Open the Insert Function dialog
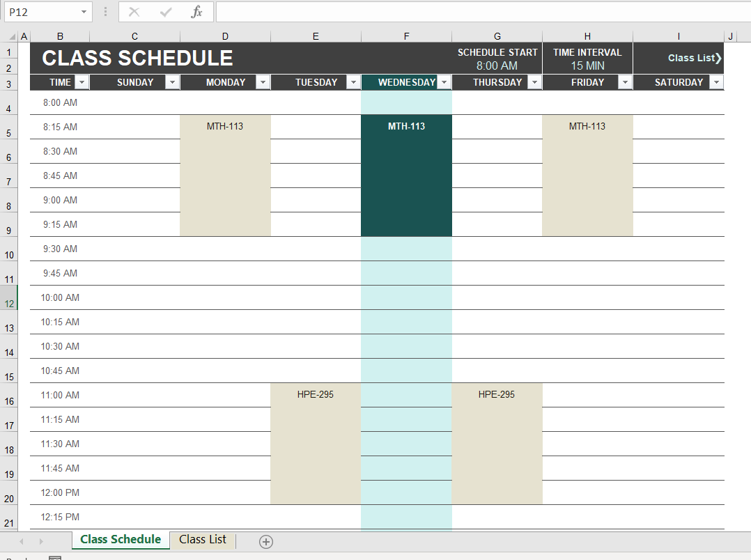The width and height of the screenshot is (751, 560). point(197,11)
